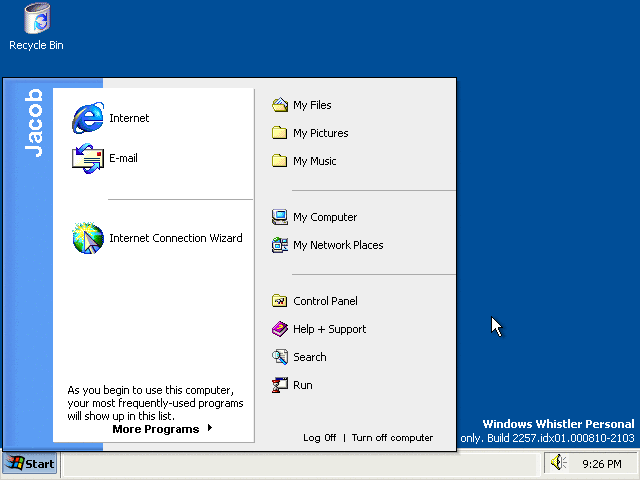Viewport: 640px width, 480px height.
Task: Select the E-mail menu label
Action: 123,158
